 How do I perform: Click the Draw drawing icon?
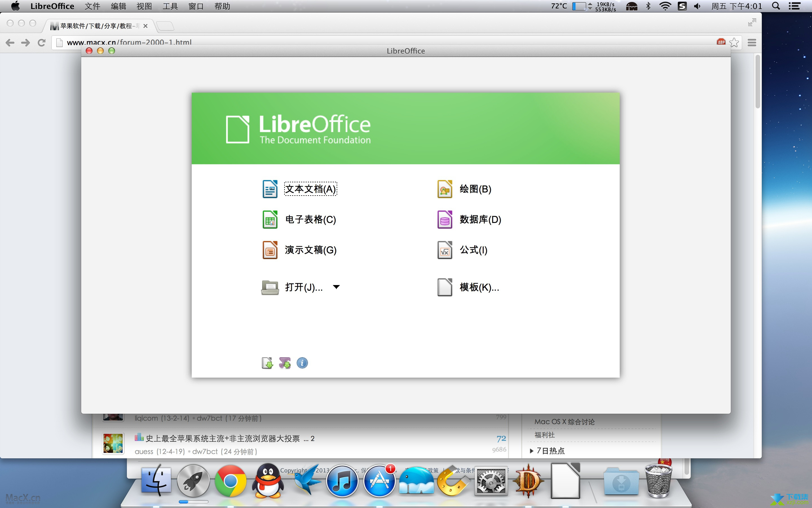pyautogui.click(x=445, y=189)
